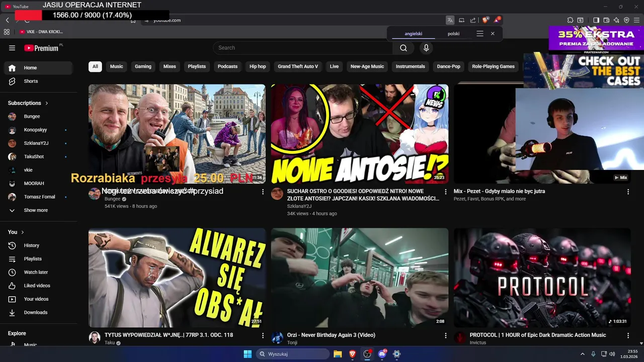
Task: Open Liked videos in the sidebar
Action: point(39,286)
